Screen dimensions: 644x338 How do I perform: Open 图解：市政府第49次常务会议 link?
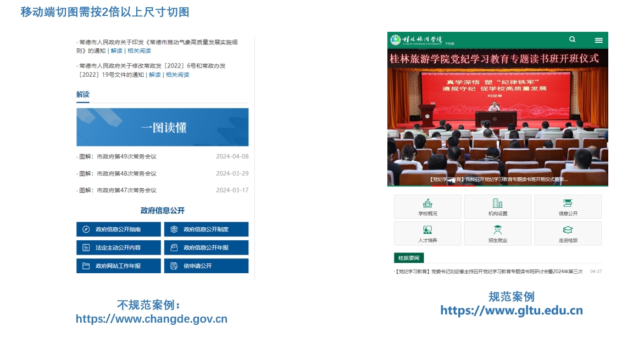[x=118, y=156]
